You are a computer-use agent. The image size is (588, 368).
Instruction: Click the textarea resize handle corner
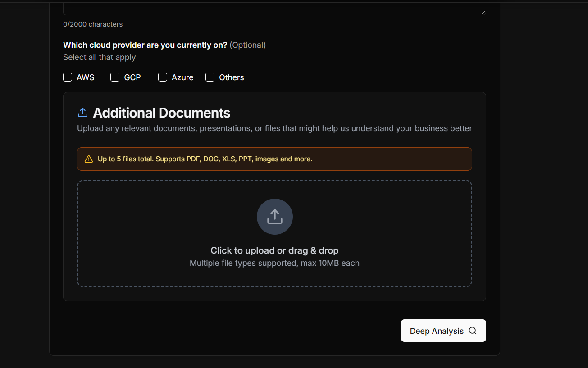tap(483, 13)
